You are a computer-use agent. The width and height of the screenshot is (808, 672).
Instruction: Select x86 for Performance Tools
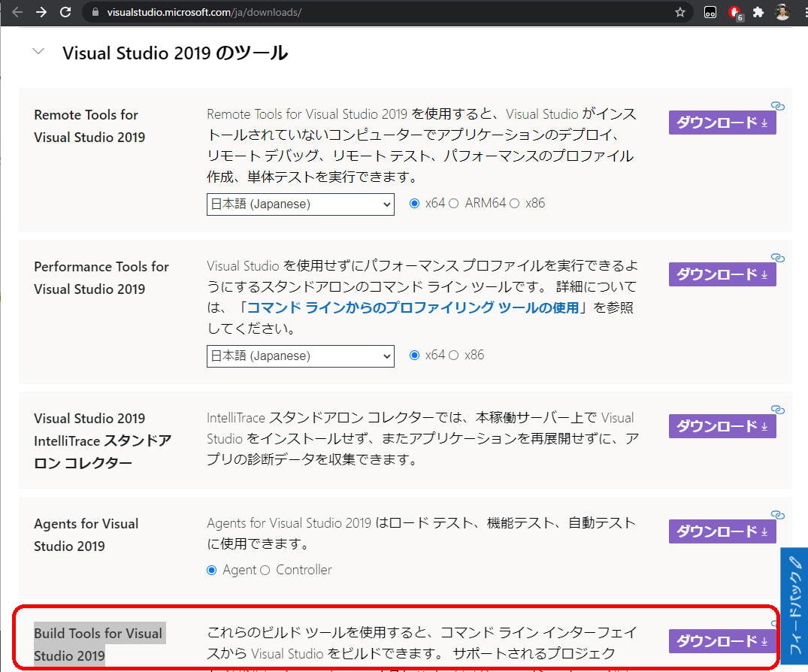tap(453, 355)
